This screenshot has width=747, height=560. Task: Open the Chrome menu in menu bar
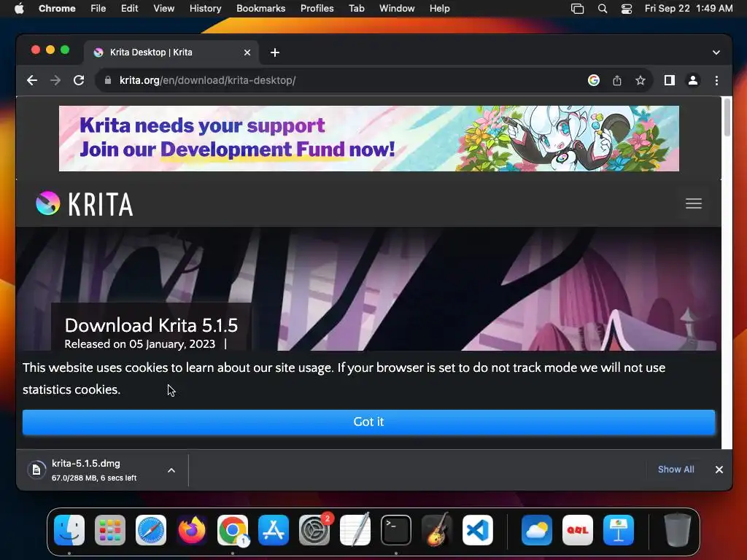click(57, 8)
